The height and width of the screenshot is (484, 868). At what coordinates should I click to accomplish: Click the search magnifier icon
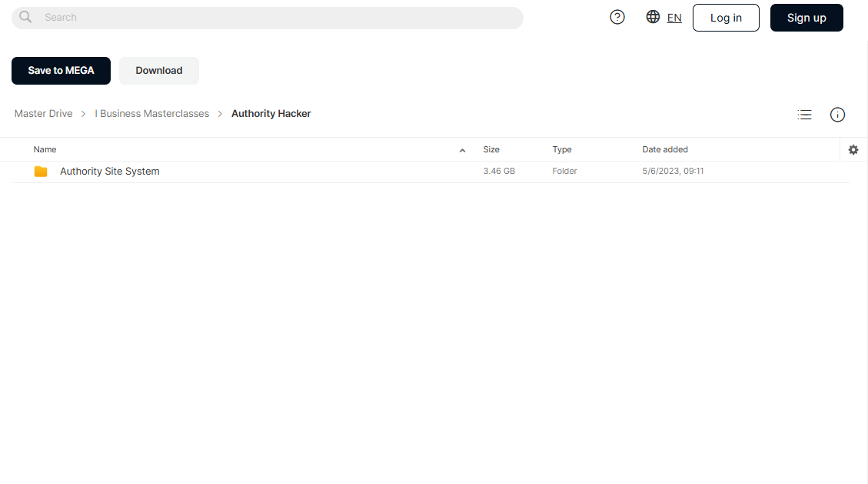(x=25, y=17)
